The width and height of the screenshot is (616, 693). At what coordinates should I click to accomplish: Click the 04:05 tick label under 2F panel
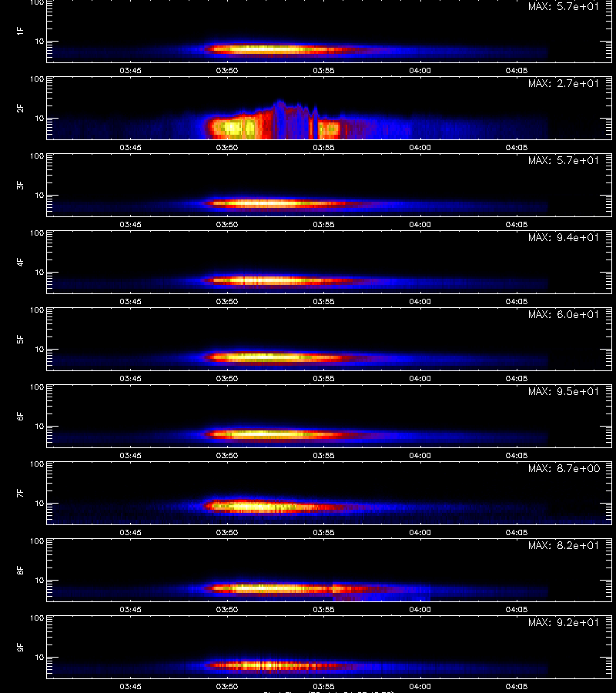(516, 148)
